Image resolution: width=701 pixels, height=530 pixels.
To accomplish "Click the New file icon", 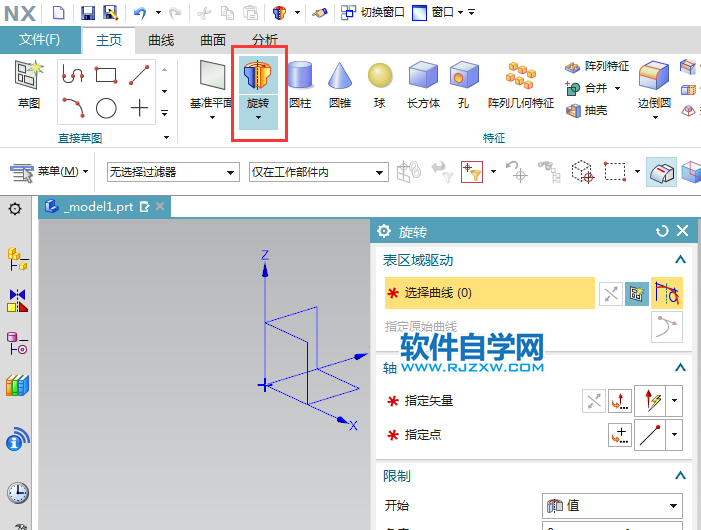I will [x=59, y=13].
